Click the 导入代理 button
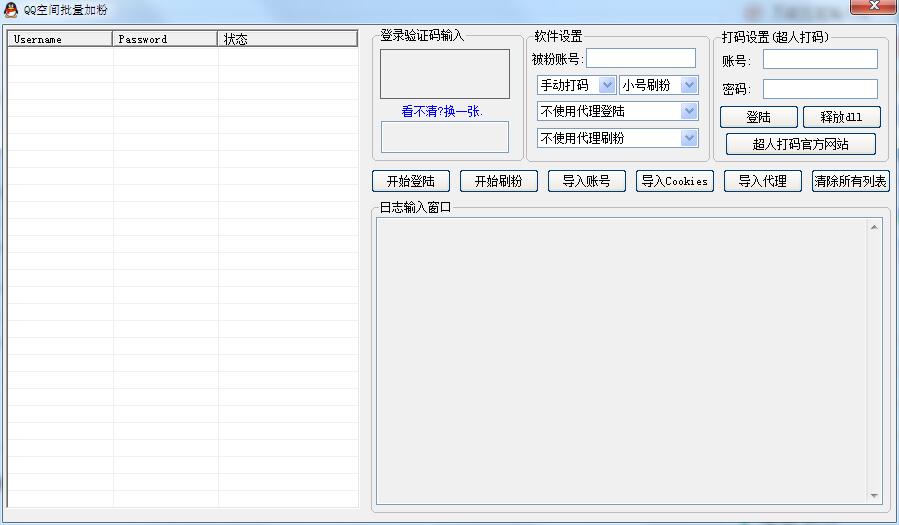 click(x=762, y=181)
